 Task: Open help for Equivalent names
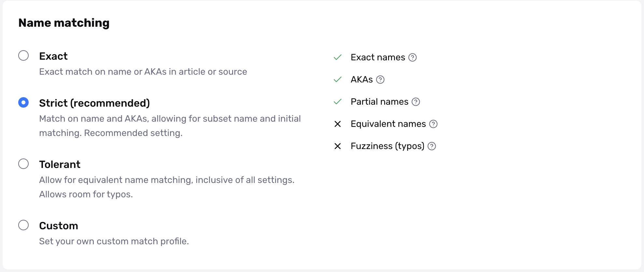[433, 124]
